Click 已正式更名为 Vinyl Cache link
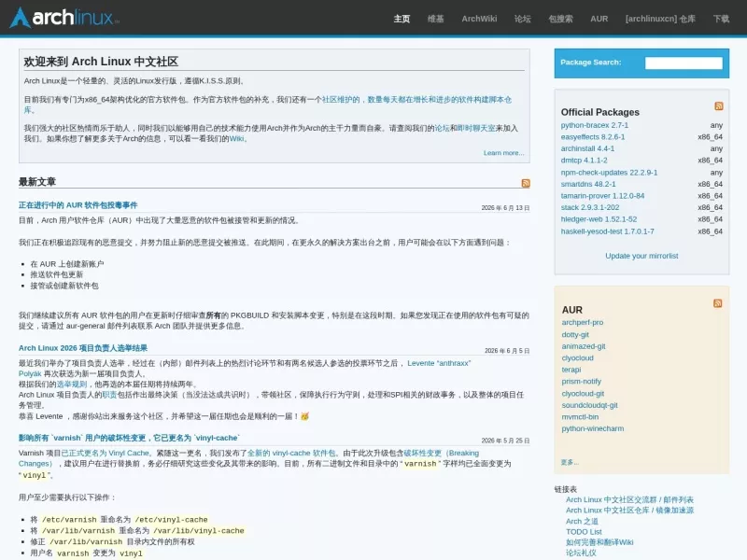 pos(106,453)
